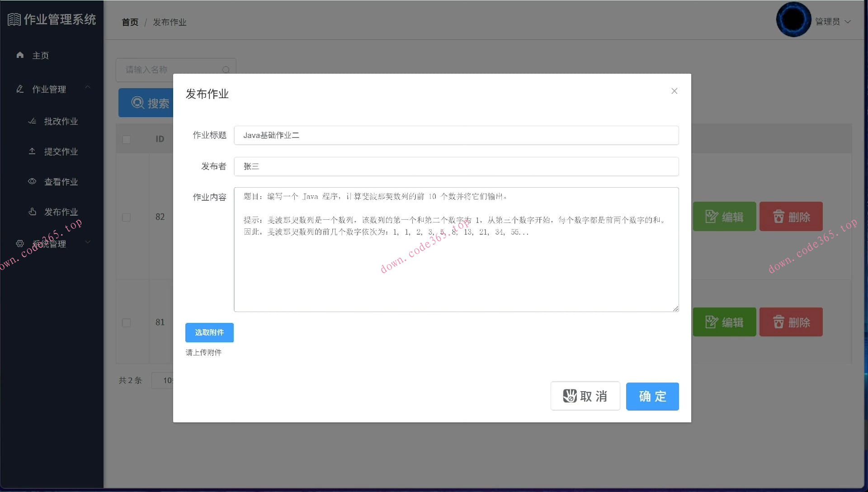This screenshot has height=492, width=868.
Task: Select 发布作业 in the breadcrumb trail
Action: point(170,22)
